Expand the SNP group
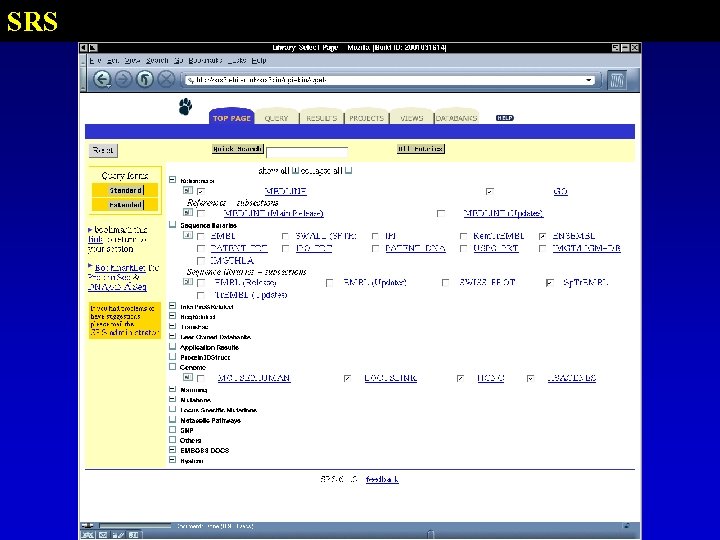720x540 pixels. point(173,430)
